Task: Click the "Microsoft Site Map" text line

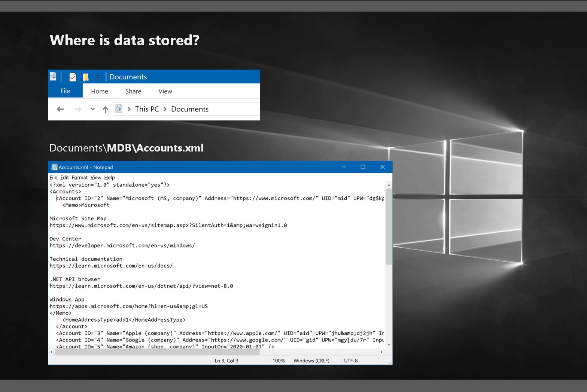Action: coord(78,218)
